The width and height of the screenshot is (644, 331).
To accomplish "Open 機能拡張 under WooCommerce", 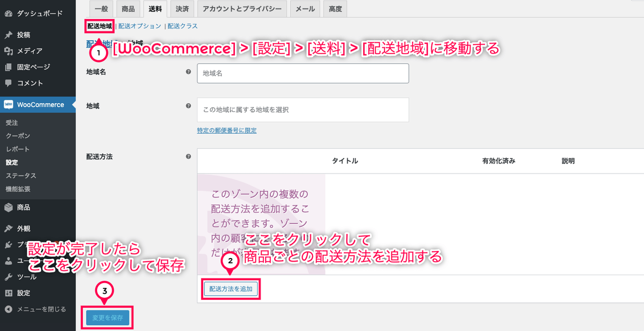I will click(18, 189).
